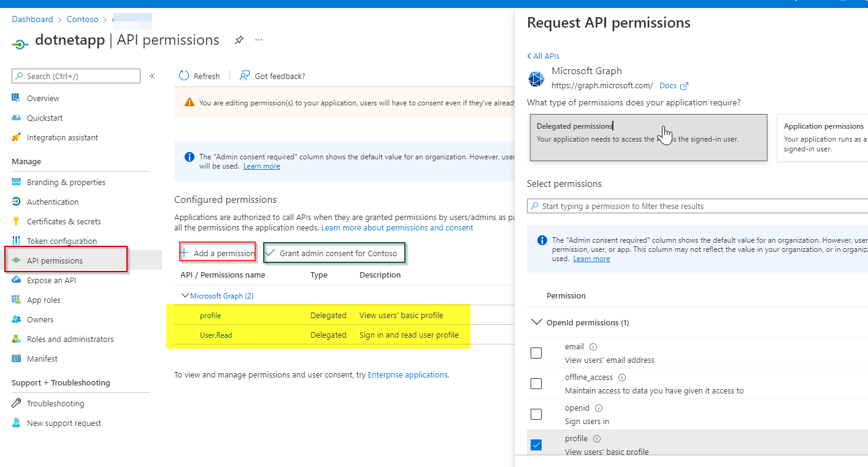Click info icon beside offline_access
The image size is (868, 467).
tap(622, 378)
